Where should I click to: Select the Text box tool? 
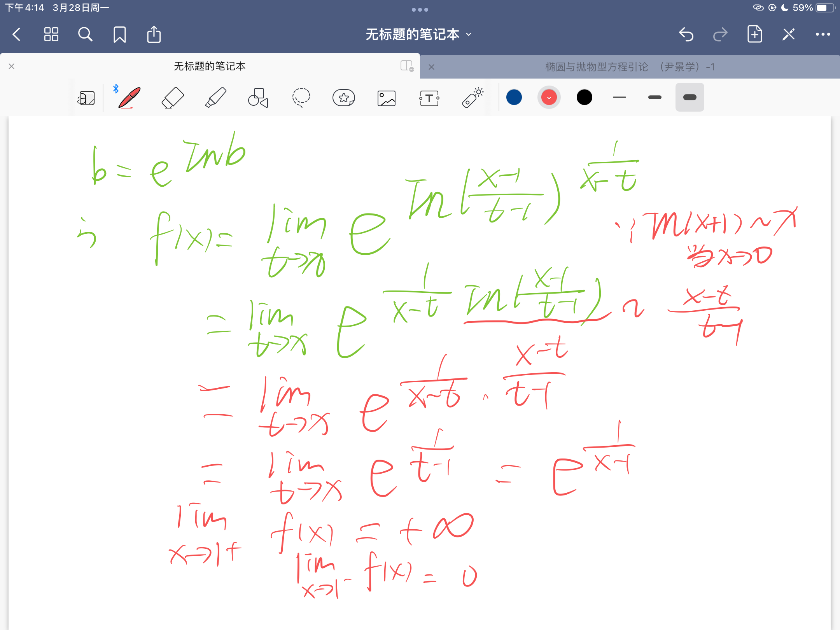429,98
